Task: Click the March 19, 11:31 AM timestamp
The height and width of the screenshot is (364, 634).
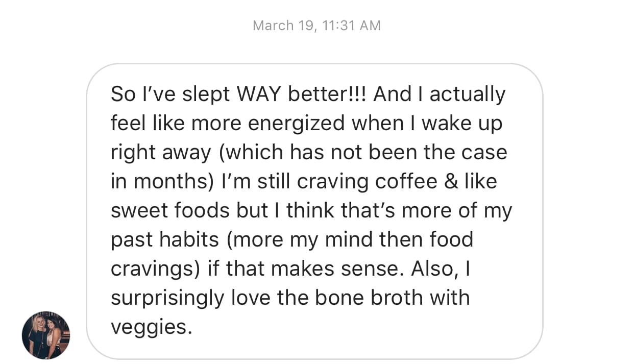Action: pyautogui.click(x=316, y=26)
